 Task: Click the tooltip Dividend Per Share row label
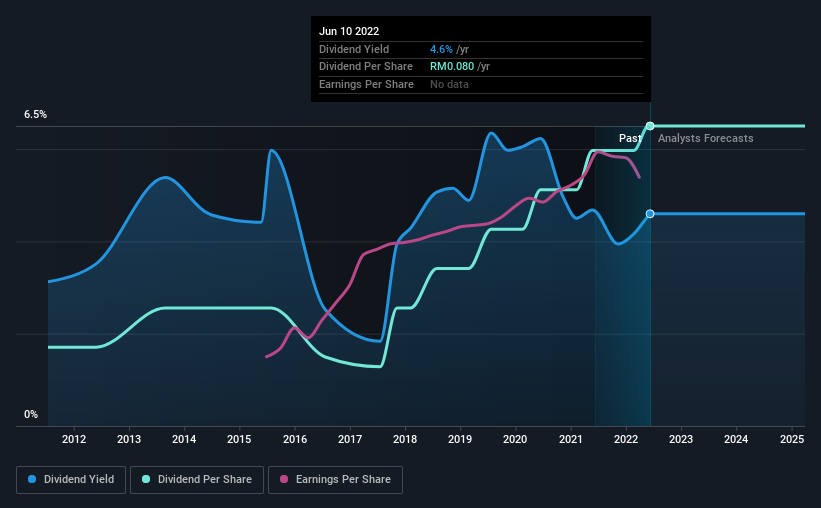click(x=366, y=67)
